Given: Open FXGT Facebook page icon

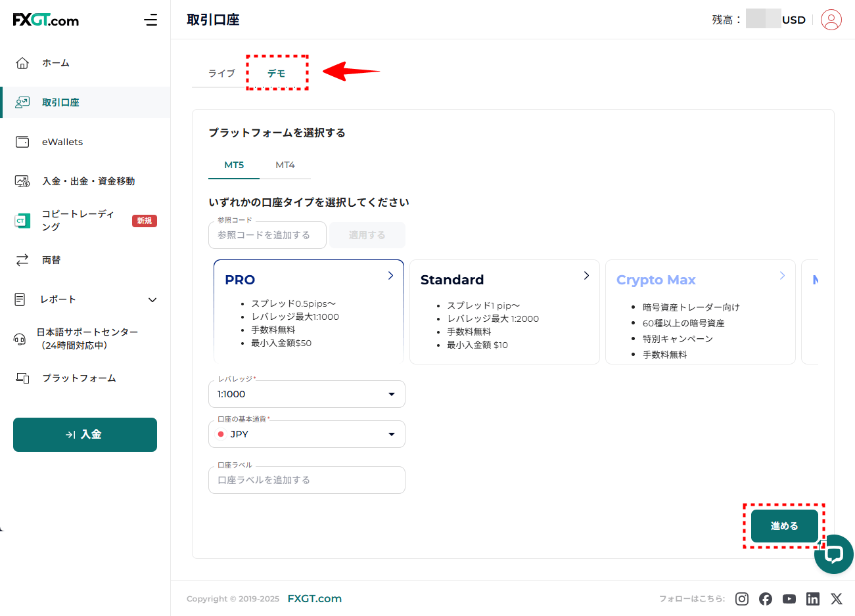Looking at the screenshot, I should click(x=766, y=598).
